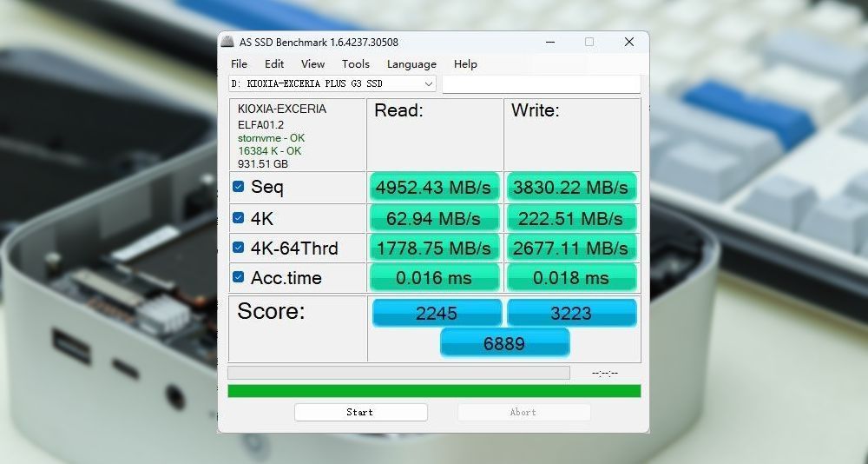Viewport: 868px width, 464px height.
Task: Click the AS SSD Benchmark title bar icon
Action: [x=227, y=43]
